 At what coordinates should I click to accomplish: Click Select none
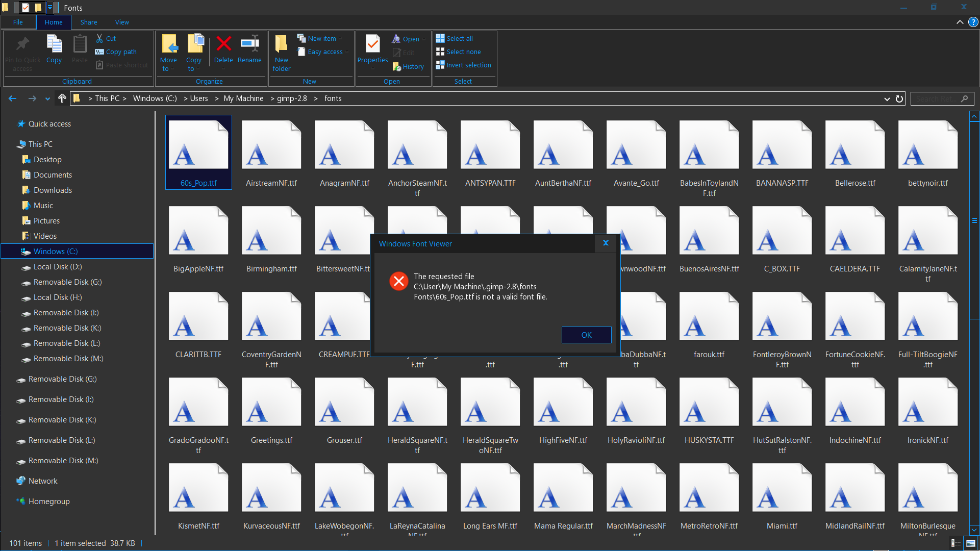pos(459,52)
